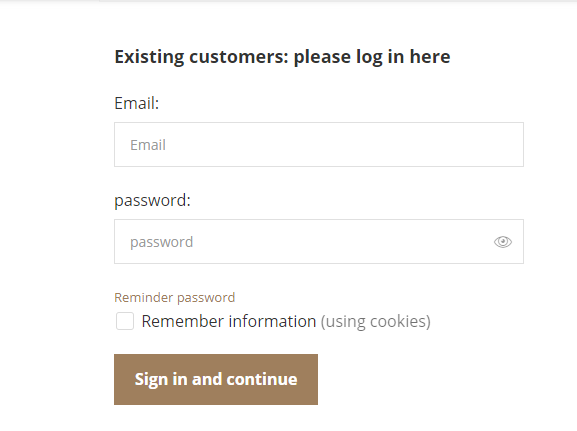
Task: Click into the Email input field
Action: click(319, 145)
